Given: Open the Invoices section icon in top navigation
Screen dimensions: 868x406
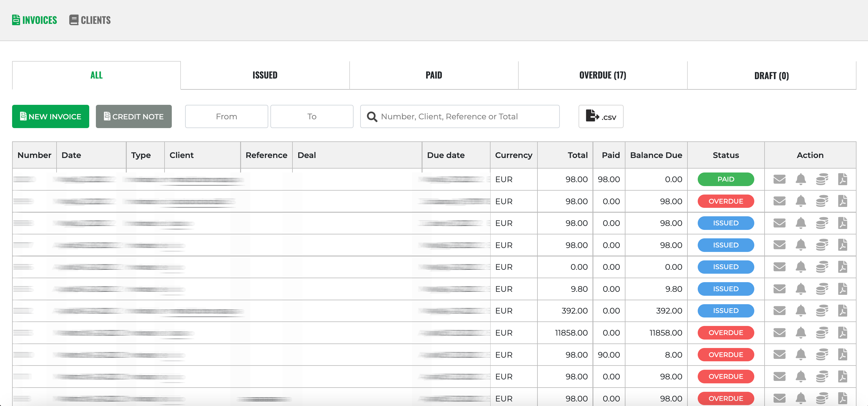Looking at the screenshot, I should point(16,20).
